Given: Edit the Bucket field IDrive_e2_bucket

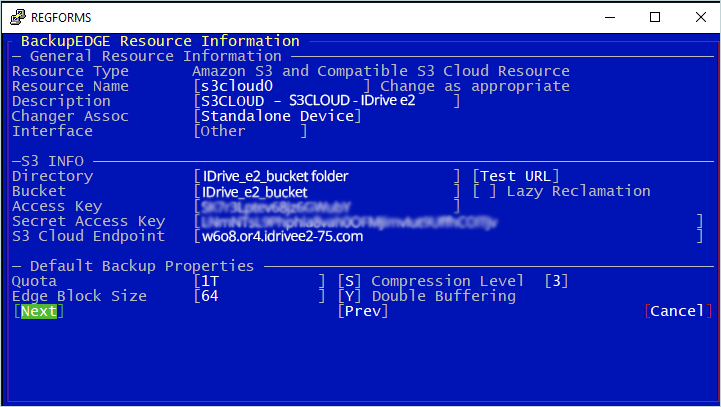Looking at the screenshot, I should [327, 191].
